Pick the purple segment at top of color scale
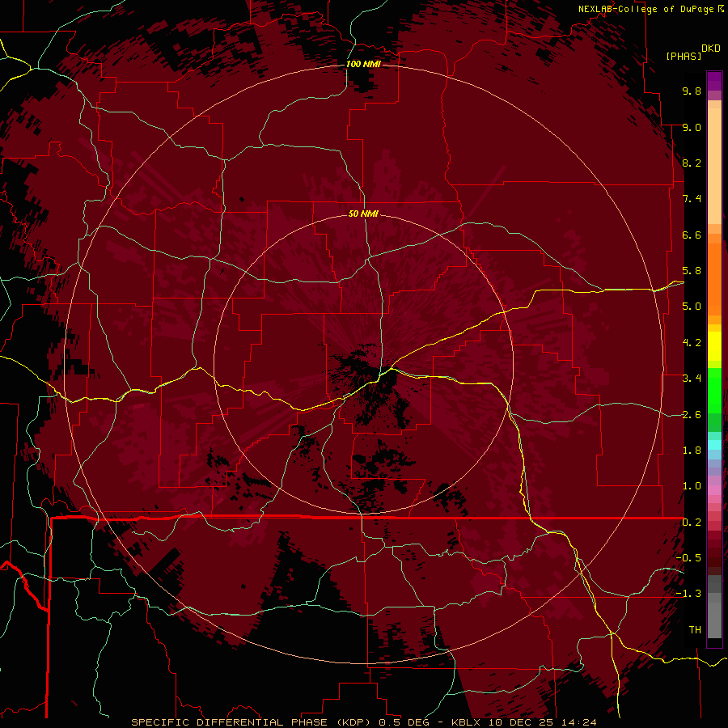This screenshot has height=728, width=728. [x=714, y=81]
